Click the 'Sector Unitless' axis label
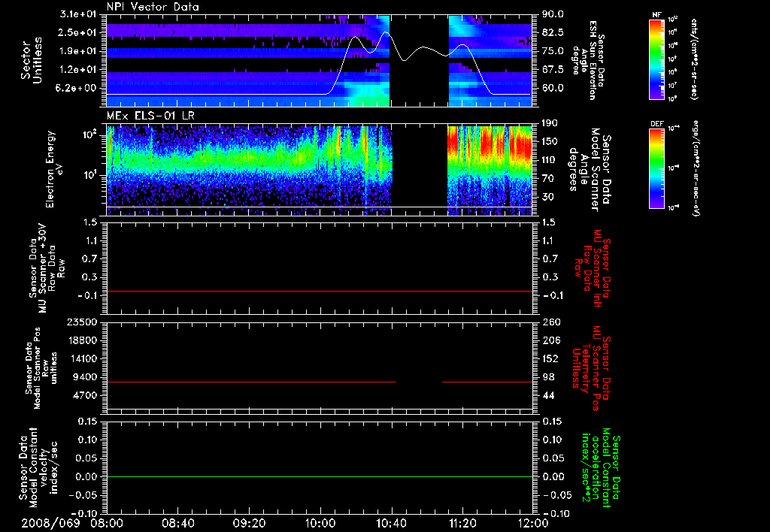 (32, 60)
